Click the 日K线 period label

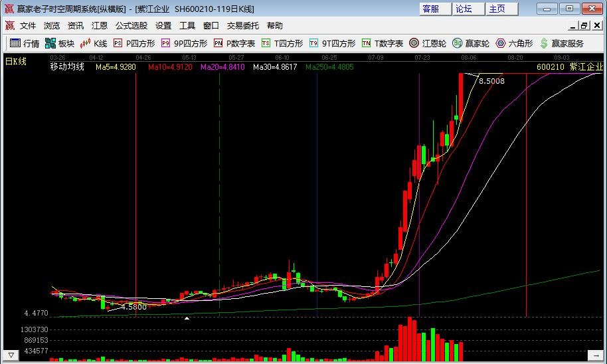pyautogui.click(x=15, y=61)
